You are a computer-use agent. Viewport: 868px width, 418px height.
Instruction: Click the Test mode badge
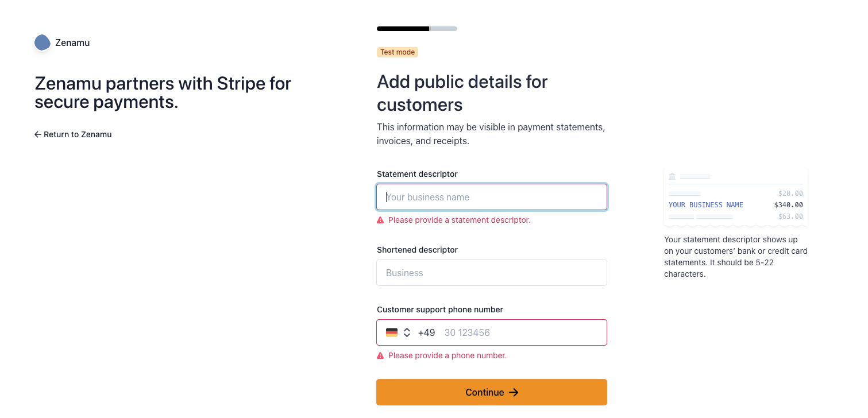(x=398, y=52)
